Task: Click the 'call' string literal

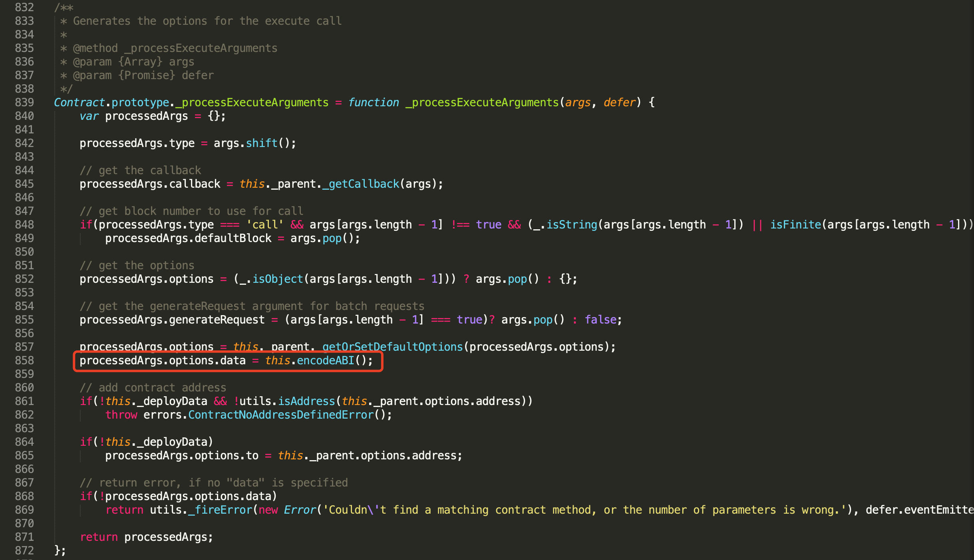Action: tap(264, 224)
